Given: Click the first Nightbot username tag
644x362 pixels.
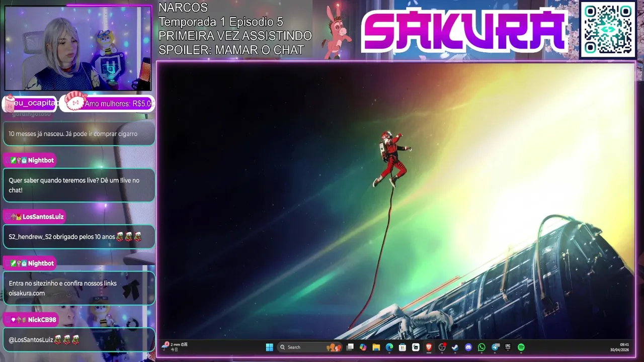Looking at the screenshot, I should 30,160.
